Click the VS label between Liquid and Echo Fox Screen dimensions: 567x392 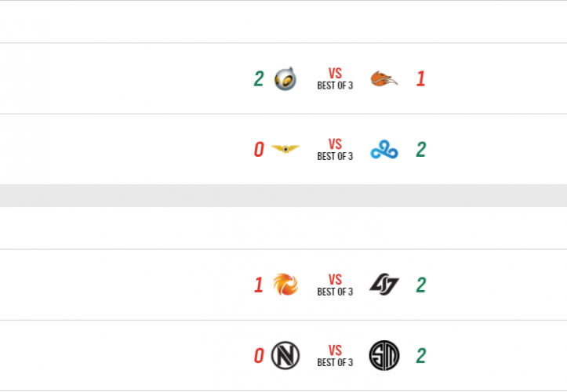tap(335, 74)
